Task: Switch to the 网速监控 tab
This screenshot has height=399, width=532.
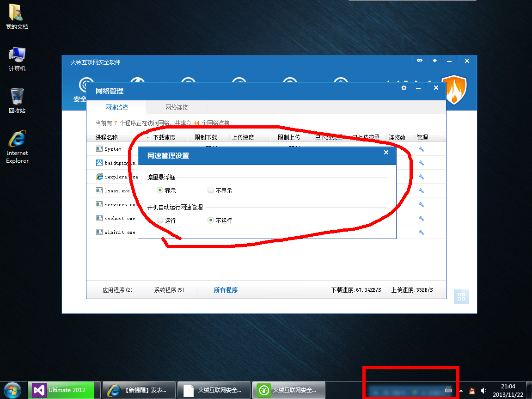Action: [116, 107]
